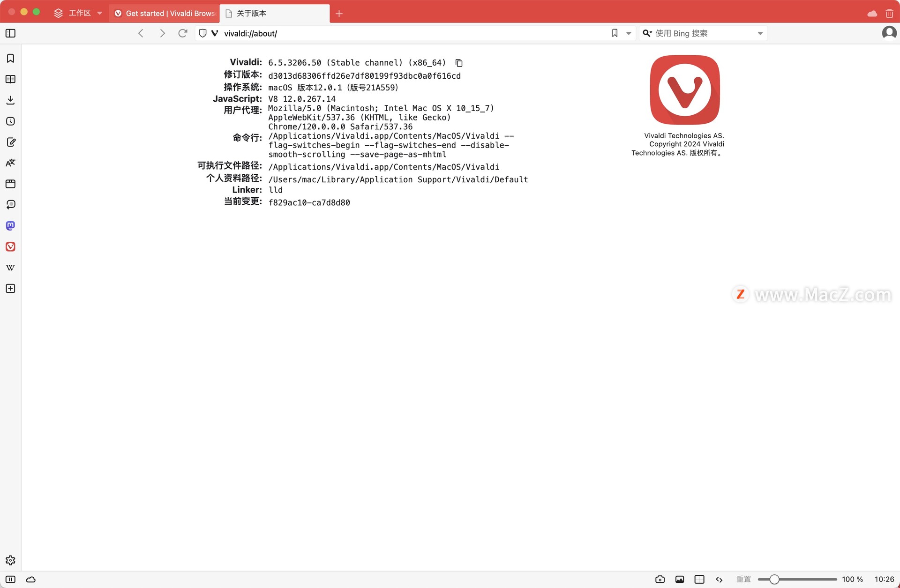
Task: Open the Reading List panel
Action: [x=10, y=79]
